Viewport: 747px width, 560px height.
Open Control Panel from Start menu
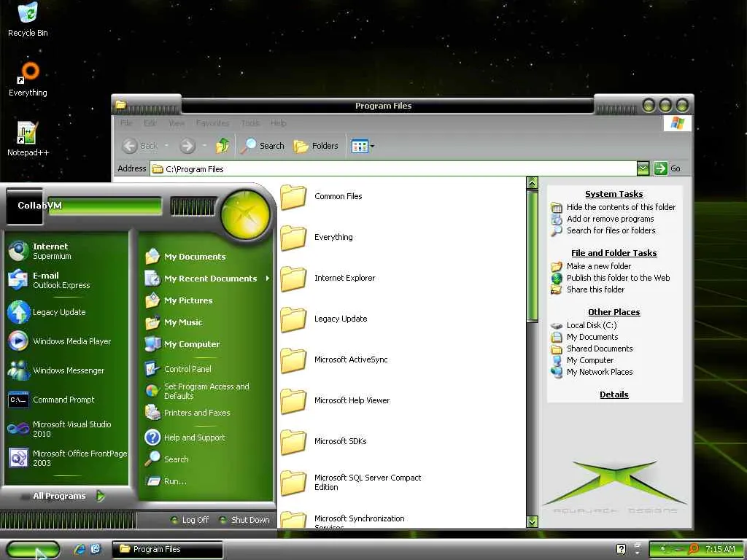pos(206,369)
